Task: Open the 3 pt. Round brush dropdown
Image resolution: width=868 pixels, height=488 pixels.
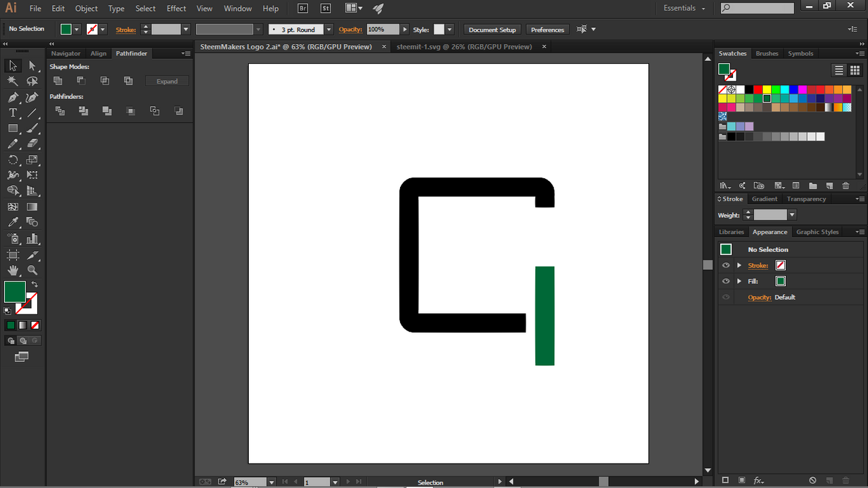Action: point(329,30)
